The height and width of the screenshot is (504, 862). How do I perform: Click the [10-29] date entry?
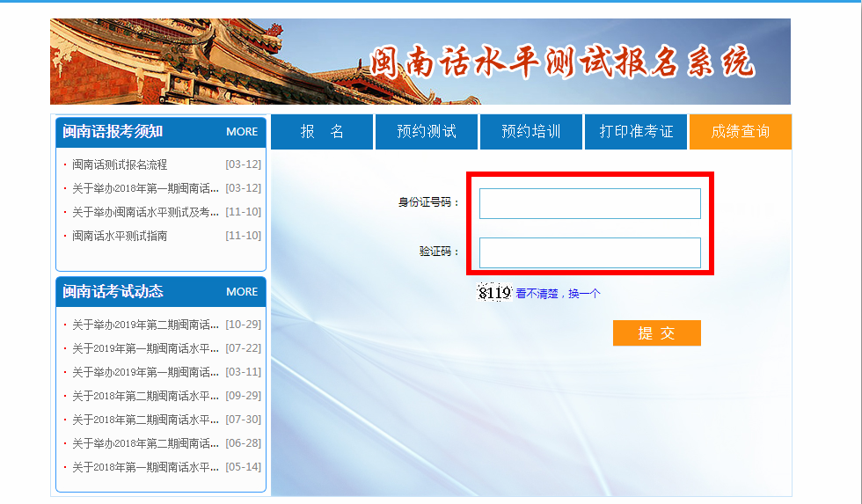click(244, 325)
